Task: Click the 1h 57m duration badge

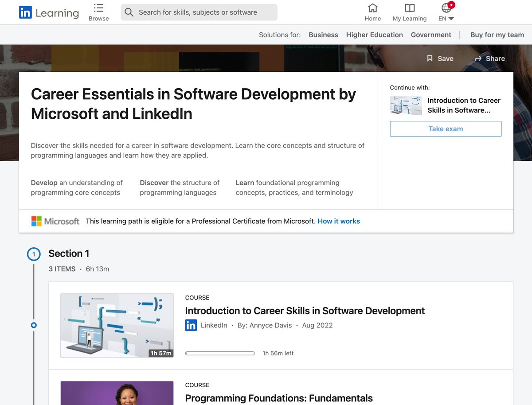Action: [x=161, y=353]
